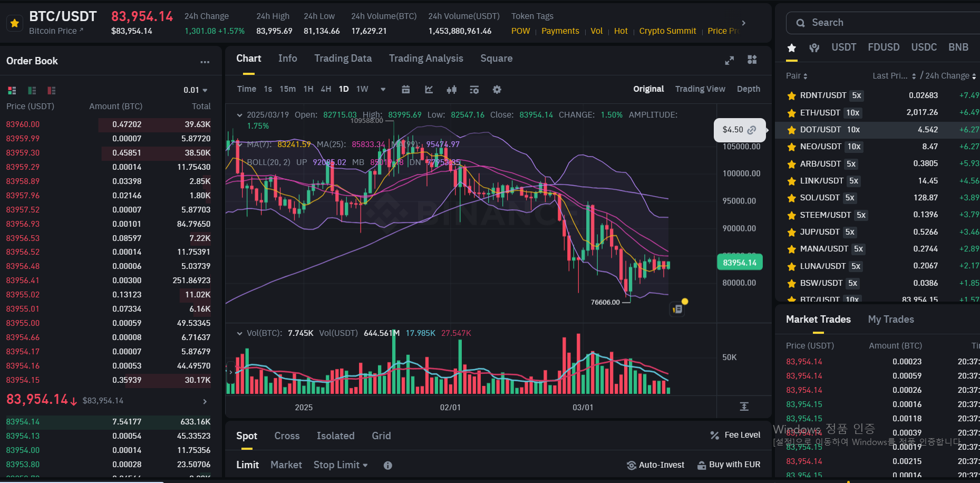The height and width of the screenshot is (483, 980).
Task: Switch to Square tab
Action: (497, 59)
